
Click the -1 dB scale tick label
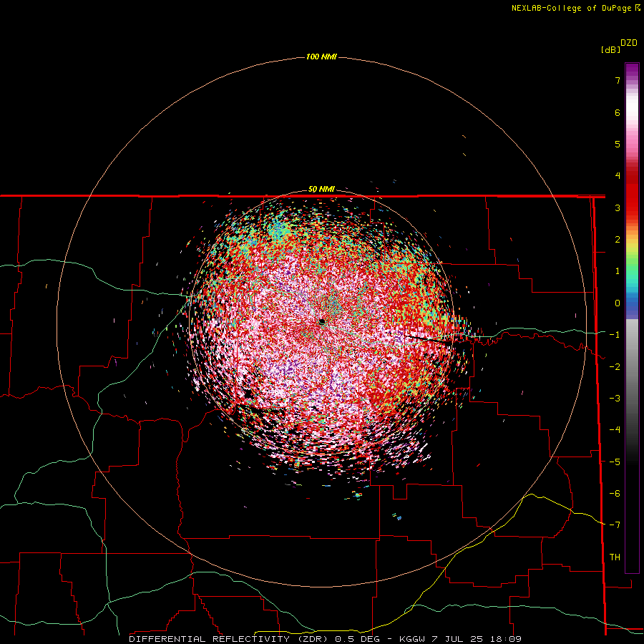615,335
